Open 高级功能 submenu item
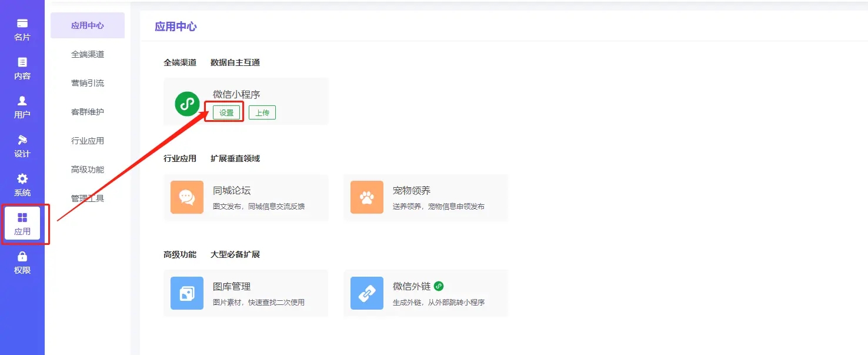 [x=88, y=170]
